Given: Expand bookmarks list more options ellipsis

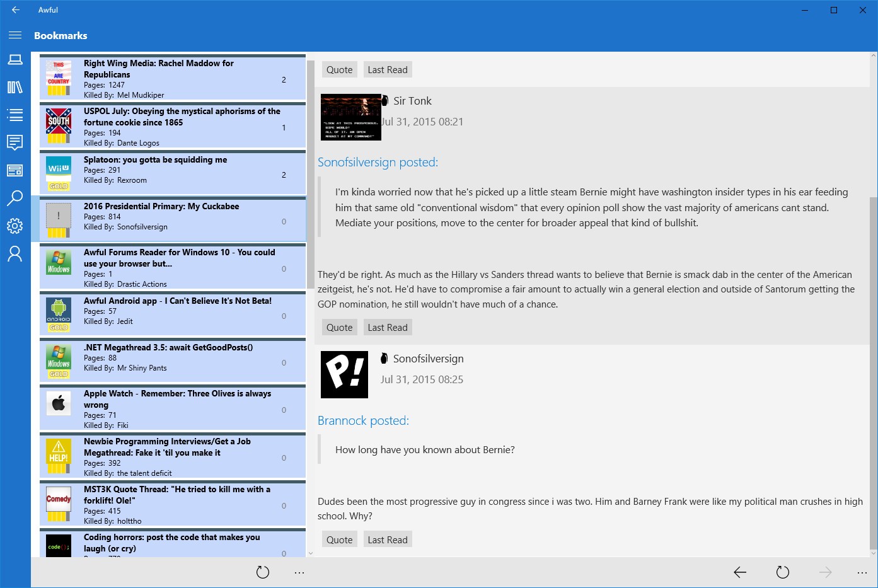Looking at the screenshot, I should (299, 572).
